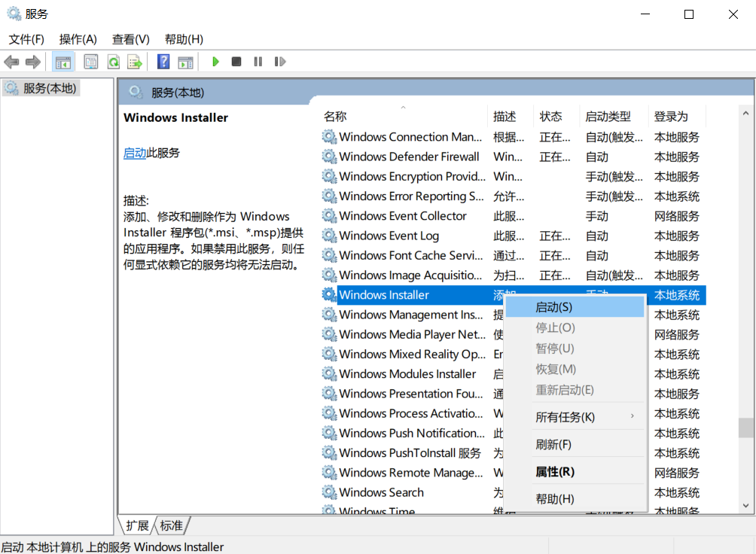Click gear icon of Windows Modules Installer row
Viewport: 756px width, 554px height.
tap(329, 374)
